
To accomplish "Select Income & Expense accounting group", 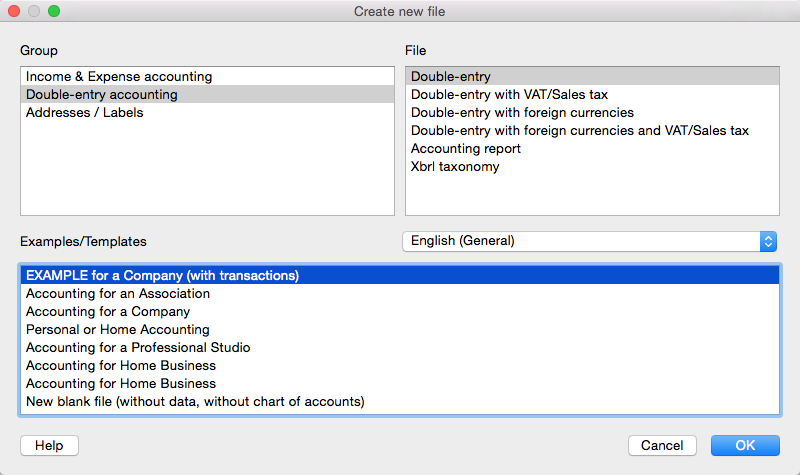I will click(x=207, y=77).
